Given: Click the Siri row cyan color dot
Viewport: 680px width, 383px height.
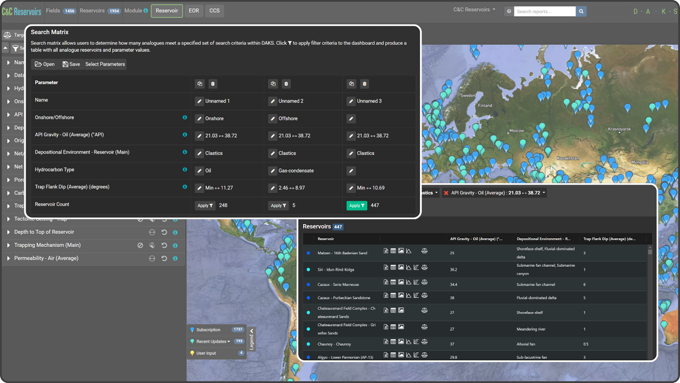Looking at the screenshot, I should coord(308,269).
